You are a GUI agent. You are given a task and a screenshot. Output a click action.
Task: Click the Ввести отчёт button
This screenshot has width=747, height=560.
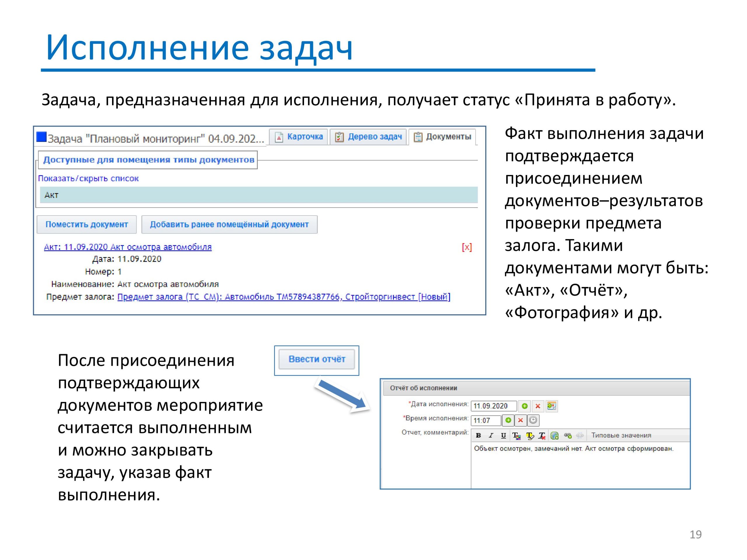(317, 359)
